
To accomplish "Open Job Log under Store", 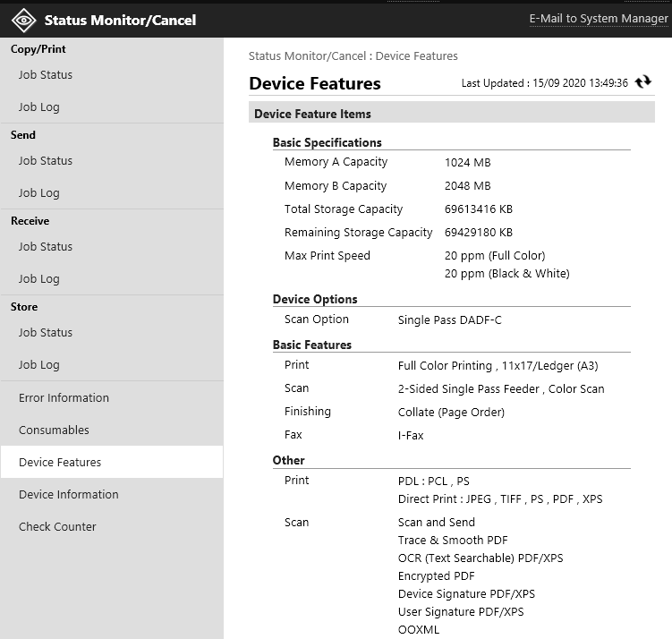I will click(x=39, y=365).
